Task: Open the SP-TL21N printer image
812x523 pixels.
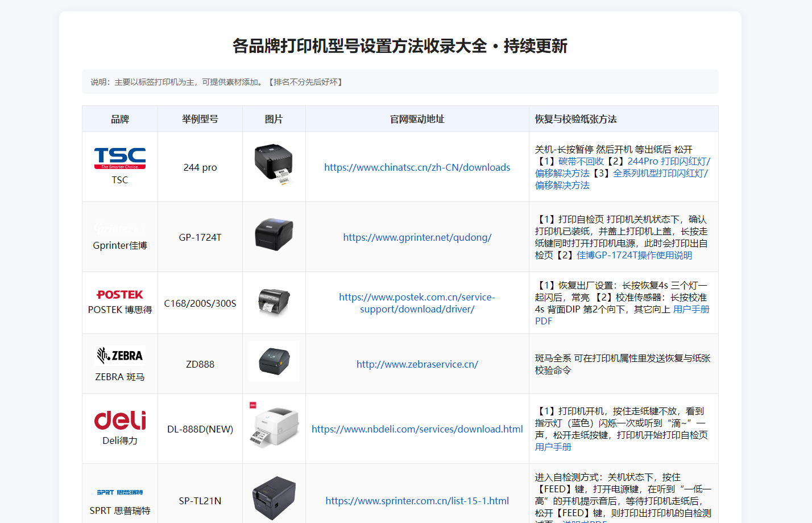Action: pyautogui.click(x=274, y=498)
